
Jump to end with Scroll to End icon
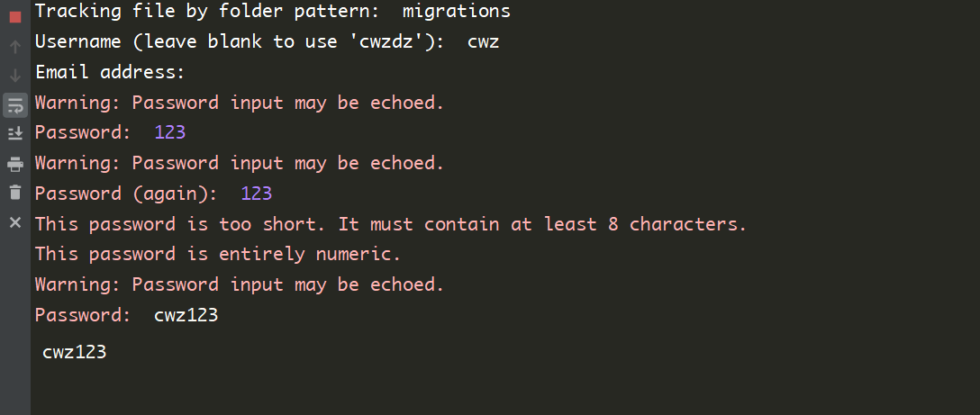pos(15,133)
